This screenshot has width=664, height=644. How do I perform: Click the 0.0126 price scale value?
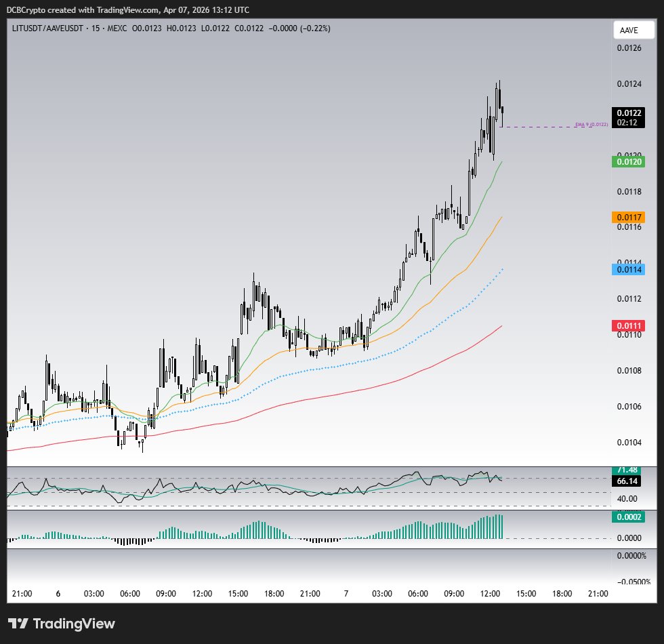(x=629, y=48)
